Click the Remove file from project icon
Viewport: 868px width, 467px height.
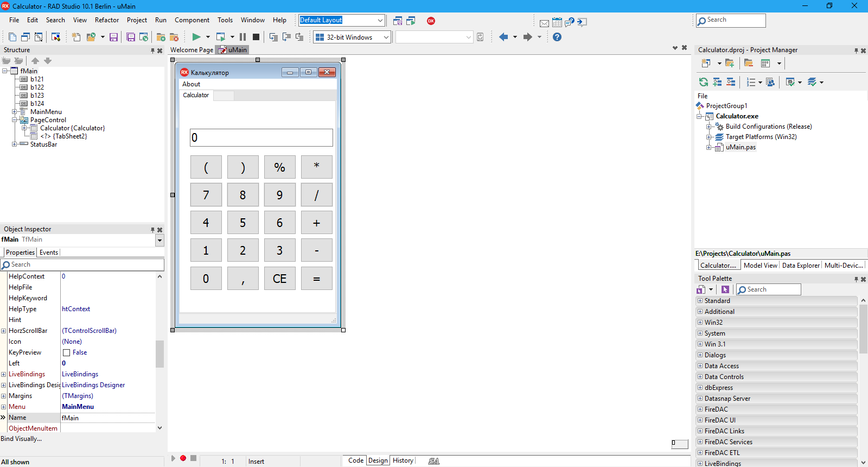coord(174,37)
